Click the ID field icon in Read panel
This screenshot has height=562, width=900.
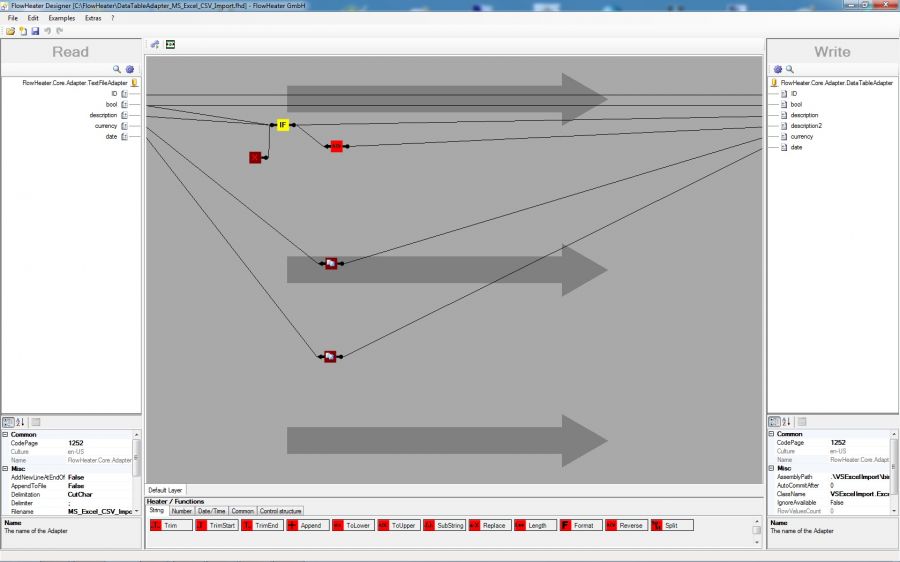click(124, 94)
